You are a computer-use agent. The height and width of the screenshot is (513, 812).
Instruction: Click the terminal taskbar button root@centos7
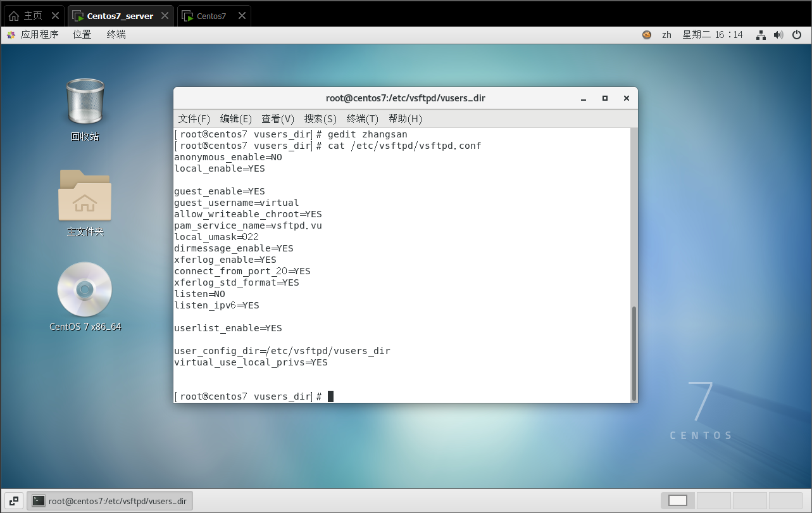click(x=110, y=500)
